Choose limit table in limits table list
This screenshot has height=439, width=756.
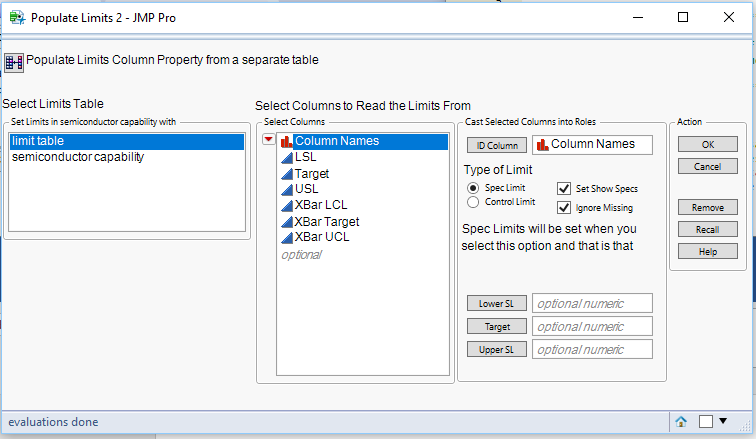(127, 141)
